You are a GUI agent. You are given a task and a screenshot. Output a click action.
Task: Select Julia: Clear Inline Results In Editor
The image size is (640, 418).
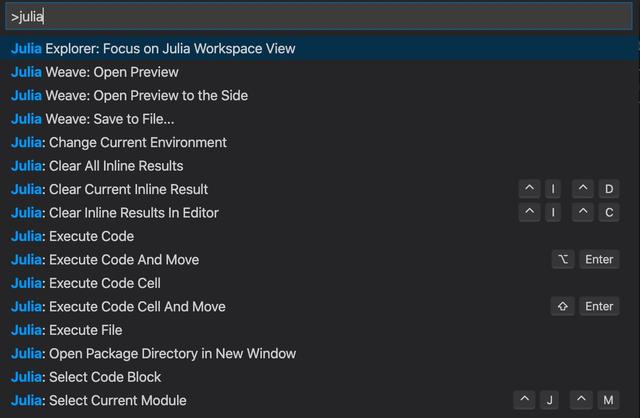(x=115, y=213)
